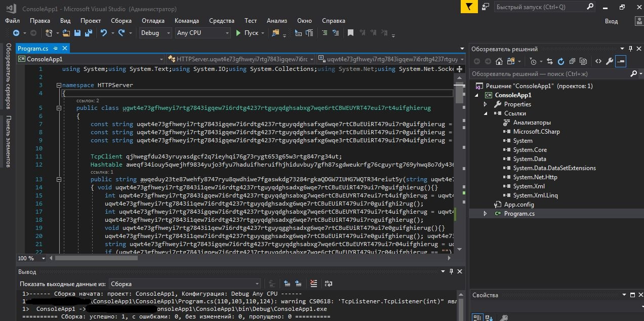
Task: Click the Save All toolbar icon
Action: coord(89,33)
